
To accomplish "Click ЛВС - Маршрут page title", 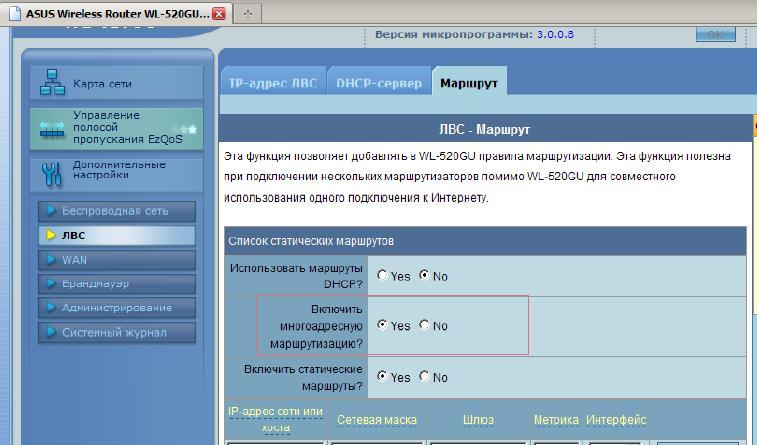I will [484, 129].
